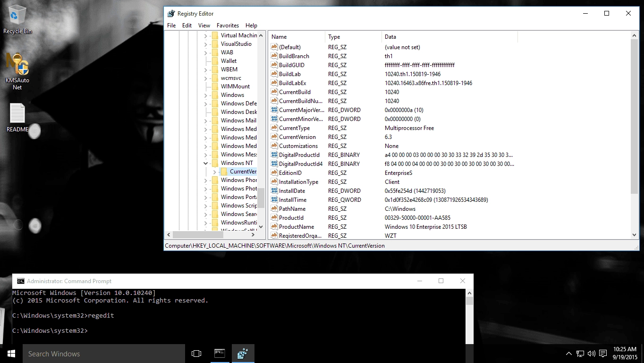Image resolution: width=644 pixels, height=363 pixels.
Task: Launch KMSAuto Net desktop icon
Action: point(17,71)
